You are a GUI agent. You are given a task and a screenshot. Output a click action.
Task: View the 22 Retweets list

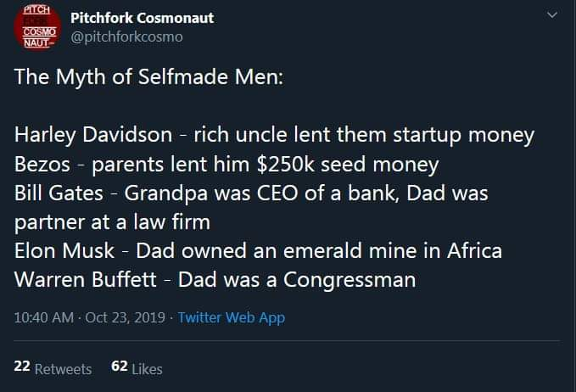click(53, 368)
